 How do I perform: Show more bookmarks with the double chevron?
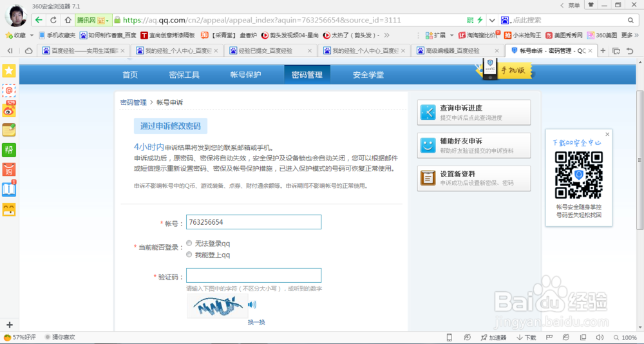(x=386, y=35)
